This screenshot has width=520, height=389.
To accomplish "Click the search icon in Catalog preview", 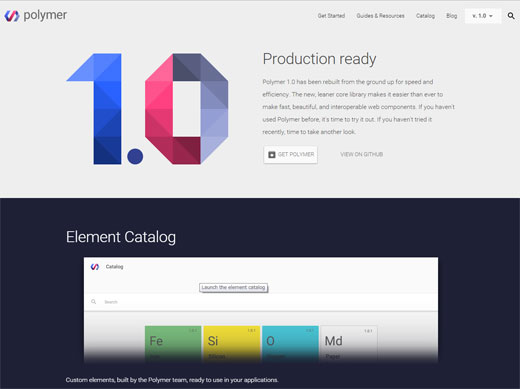I will 94,302.
